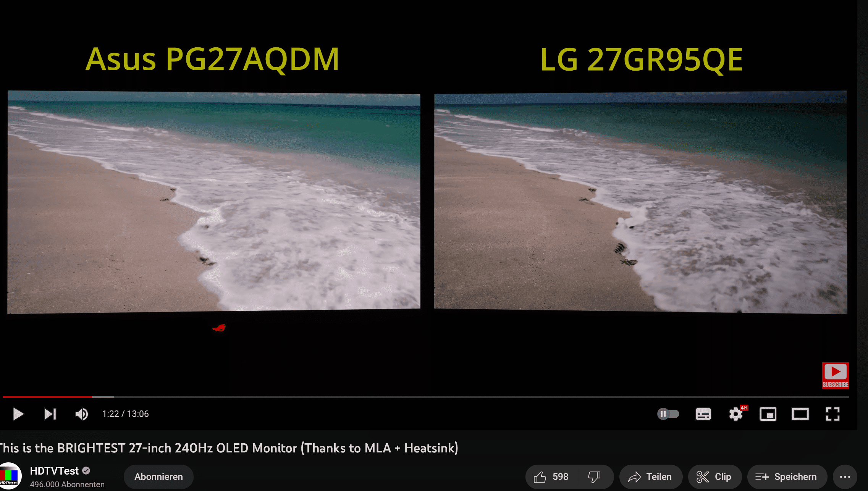This screenshot has width=868, height=491.
Task: Share the video via Teilen
Action: tap(651, 476)
